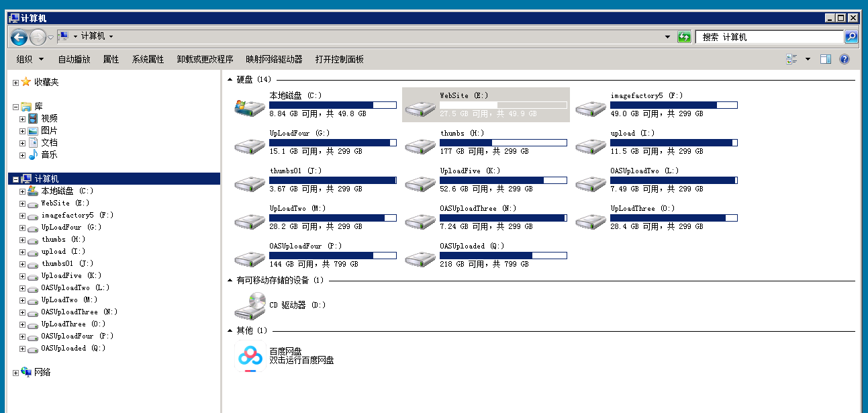This screenshot has height=413, width=868.
Task: Select 音乐 in the library tree
Action: (49, 155)
